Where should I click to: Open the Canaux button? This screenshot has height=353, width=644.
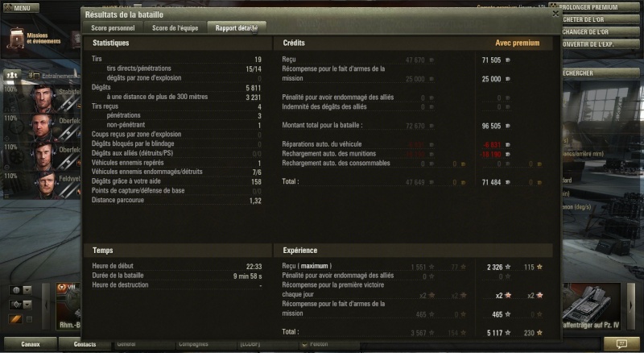pyautogui.click(x=31, y=344)
